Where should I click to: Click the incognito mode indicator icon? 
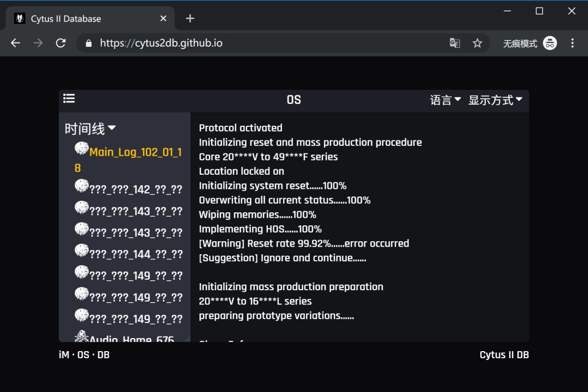(x=550, y=43)
